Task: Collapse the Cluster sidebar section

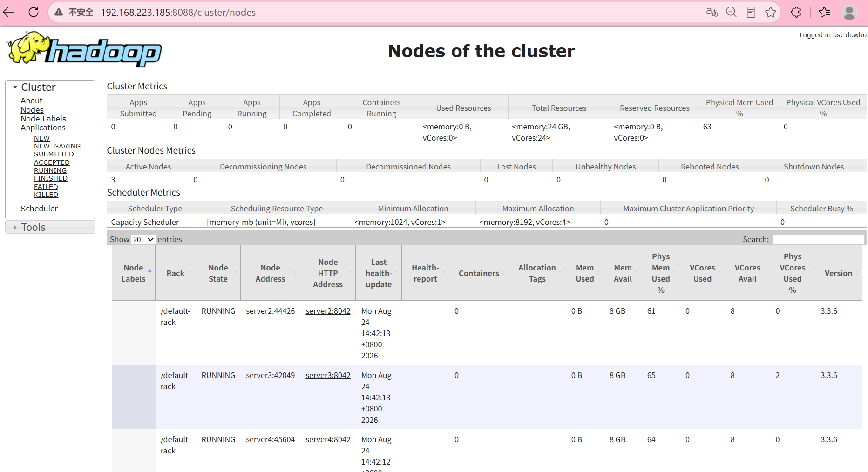Action: (x=50, y=87)
